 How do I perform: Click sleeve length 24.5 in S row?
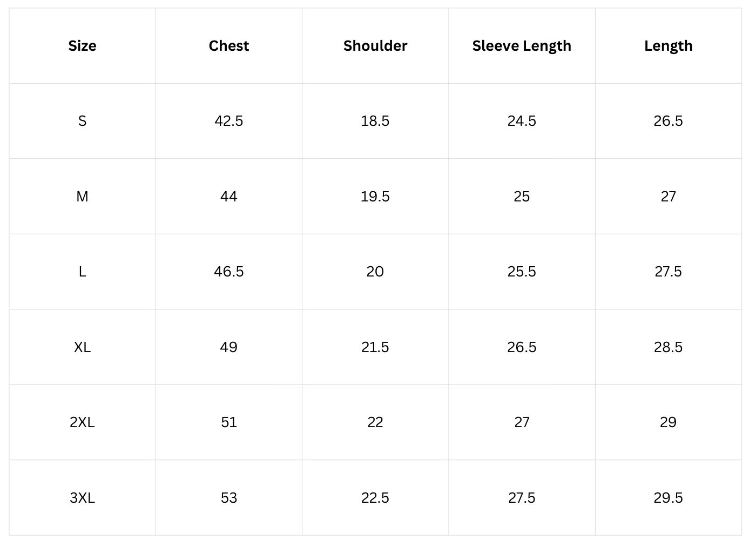pos(522,121)
